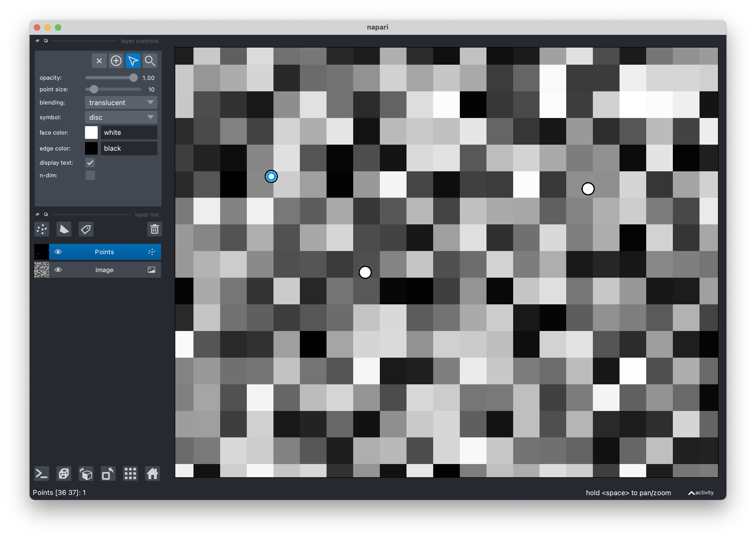
Task: Enable the n-dim checkbox
Action: point(90,175)
